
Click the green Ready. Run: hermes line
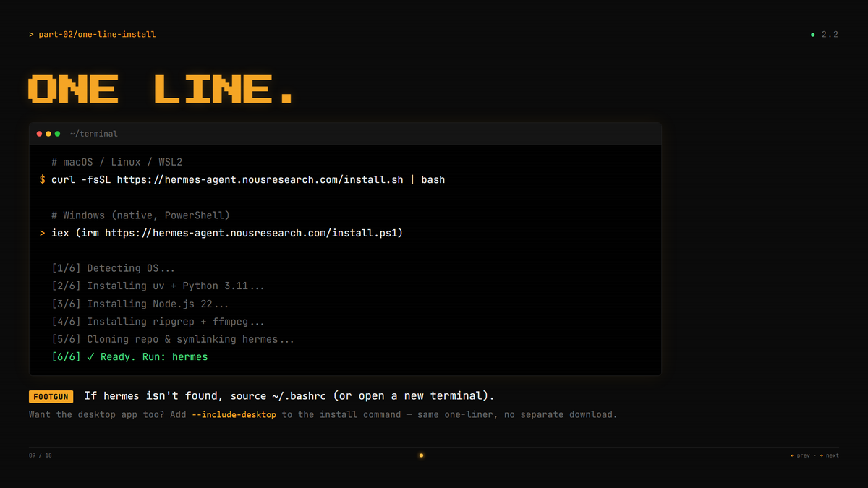click(129, 356)
